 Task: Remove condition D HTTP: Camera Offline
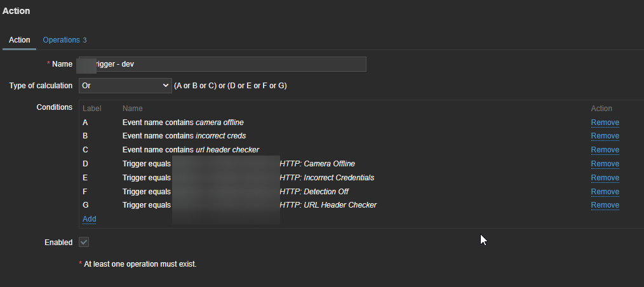[605, 164]
